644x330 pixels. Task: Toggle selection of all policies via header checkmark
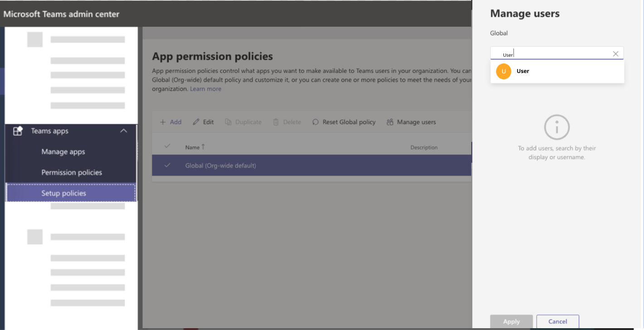(167, 146)
